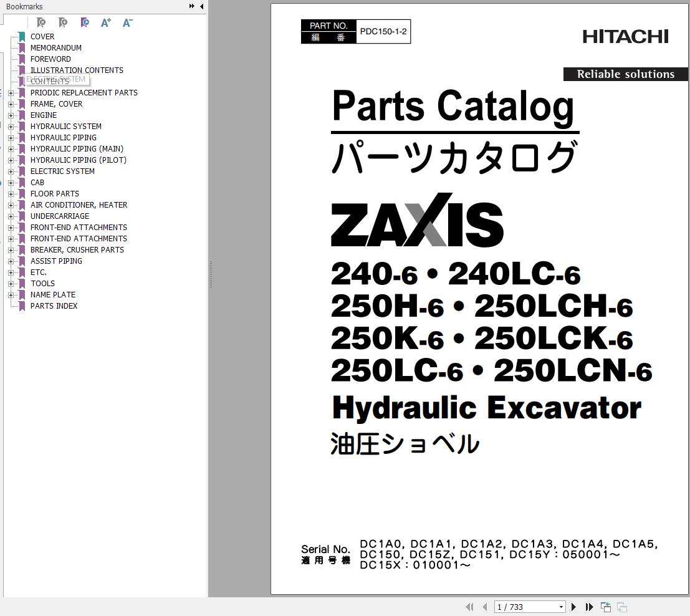The height and width of the screenshot is (616, 690).
Task: Select HYDRAULIC PIPING (PILOT) bookmark label
Action: point(79,160)
